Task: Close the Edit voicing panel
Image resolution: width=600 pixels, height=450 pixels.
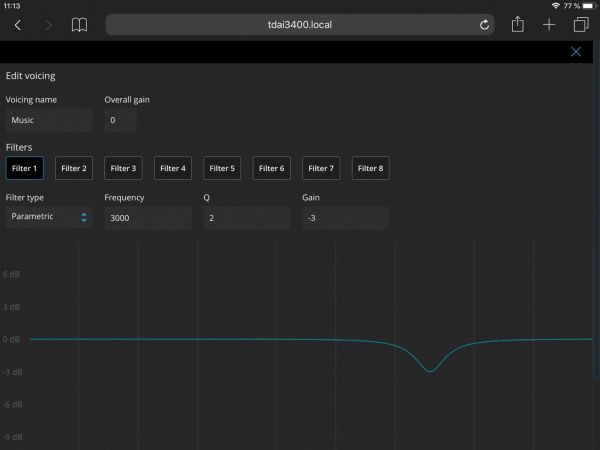Action: click(576, 52)
